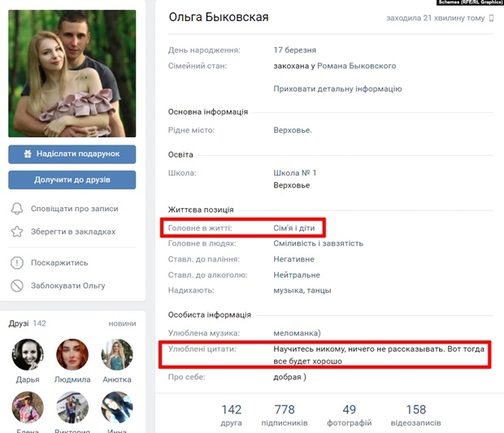Screen dimensions: 504x433
Task: Open Людмила's friend avatar
Action: [72, 355]
